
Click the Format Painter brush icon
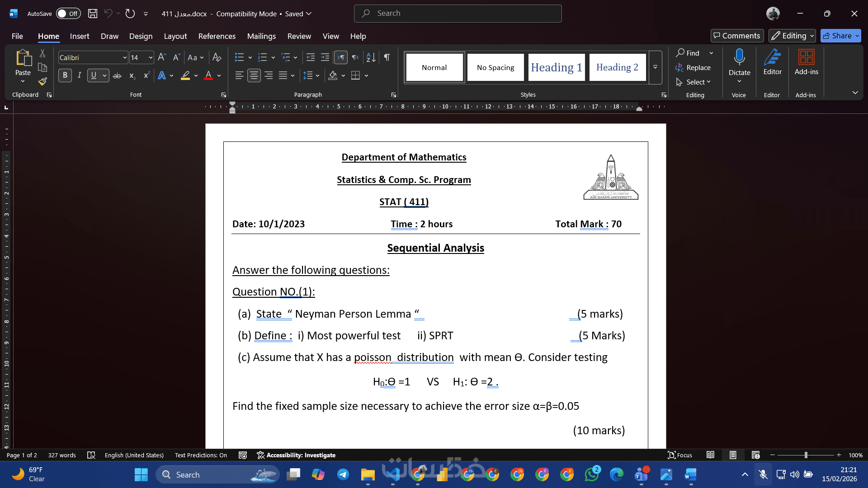tap(42, 82)
